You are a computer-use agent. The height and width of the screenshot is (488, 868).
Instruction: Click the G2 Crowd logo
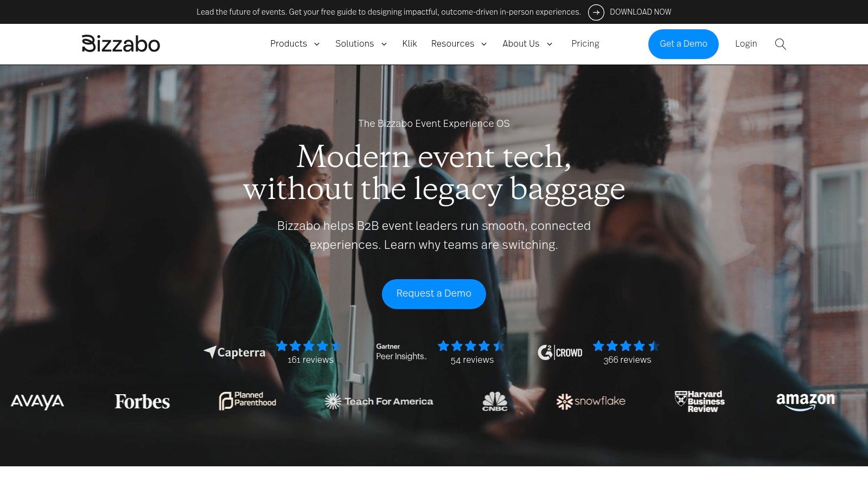click(560, 352)
